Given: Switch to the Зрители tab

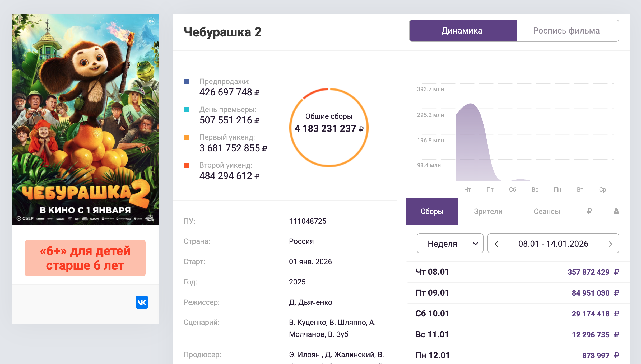Looking at the screenshot, I should 488,211.
